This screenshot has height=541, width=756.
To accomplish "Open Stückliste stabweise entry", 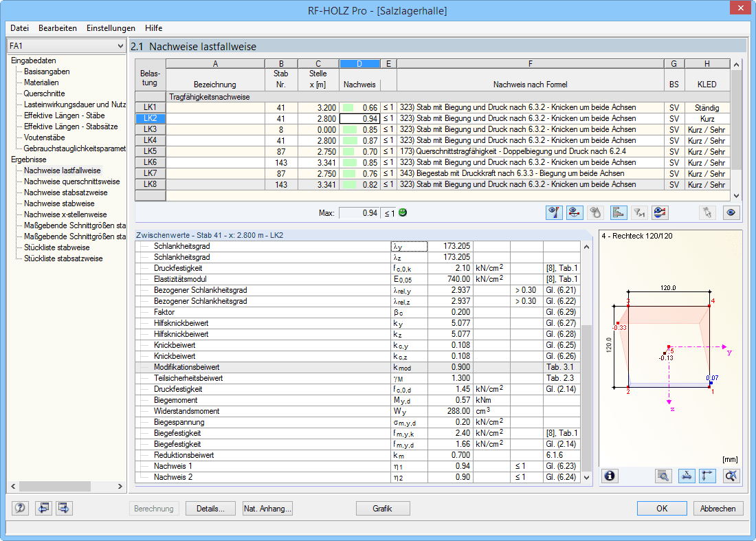I will (x=57, y=247).
